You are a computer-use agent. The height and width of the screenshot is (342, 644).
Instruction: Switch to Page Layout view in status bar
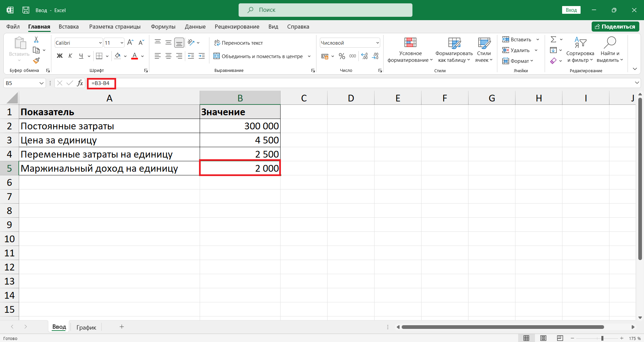point(543,338)
